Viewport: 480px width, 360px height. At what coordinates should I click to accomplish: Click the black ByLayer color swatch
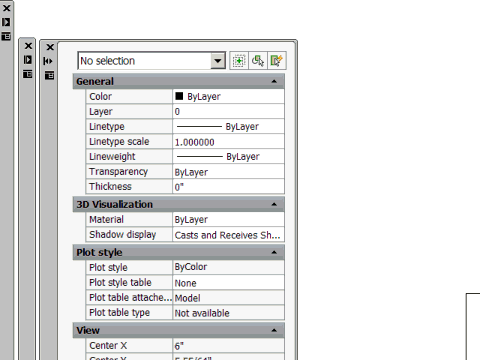coord(179,96)
